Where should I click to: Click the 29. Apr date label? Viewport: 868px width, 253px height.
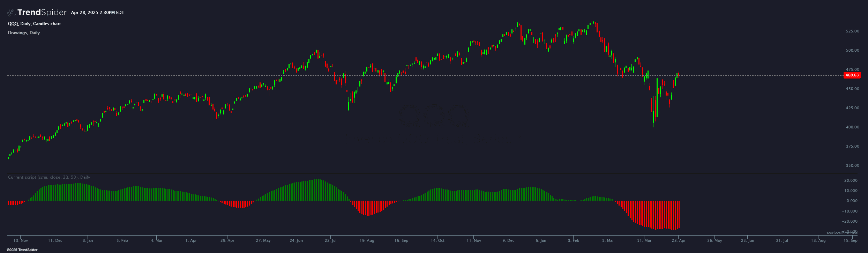coord(228,240)
